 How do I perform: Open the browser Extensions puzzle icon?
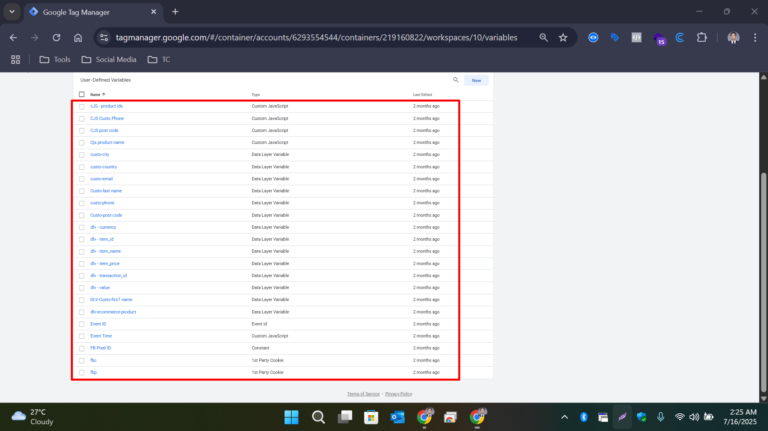point(700,37)
